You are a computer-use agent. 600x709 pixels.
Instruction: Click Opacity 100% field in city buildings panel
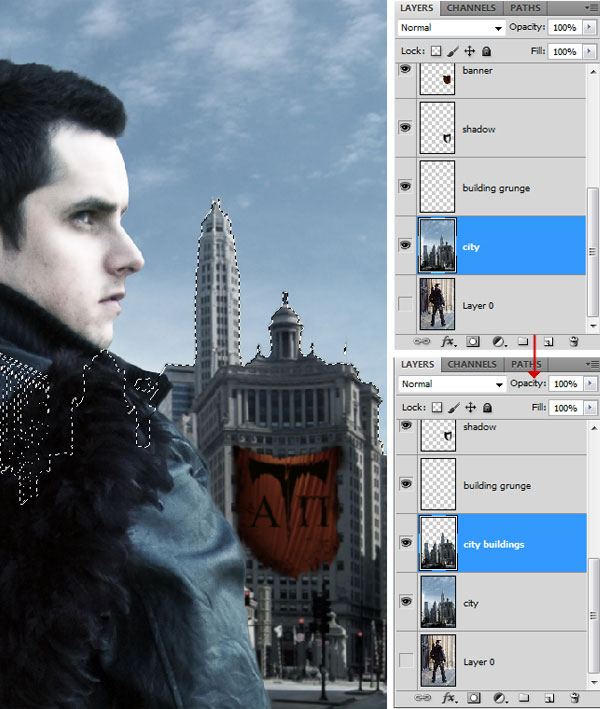[566, 384]
